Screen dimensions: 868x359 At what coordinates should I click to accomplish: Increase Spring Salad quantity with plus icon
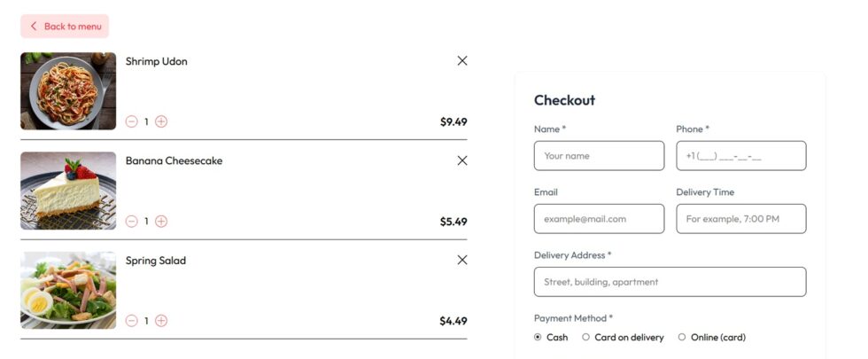coord(161,321)
